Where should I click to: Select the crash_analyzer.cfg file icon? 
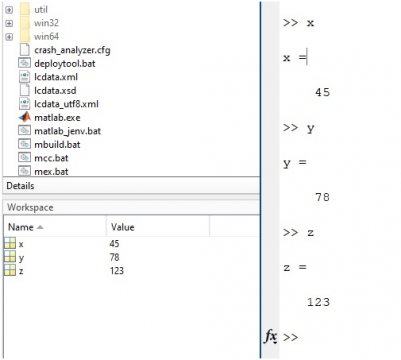tap(24, 50)
